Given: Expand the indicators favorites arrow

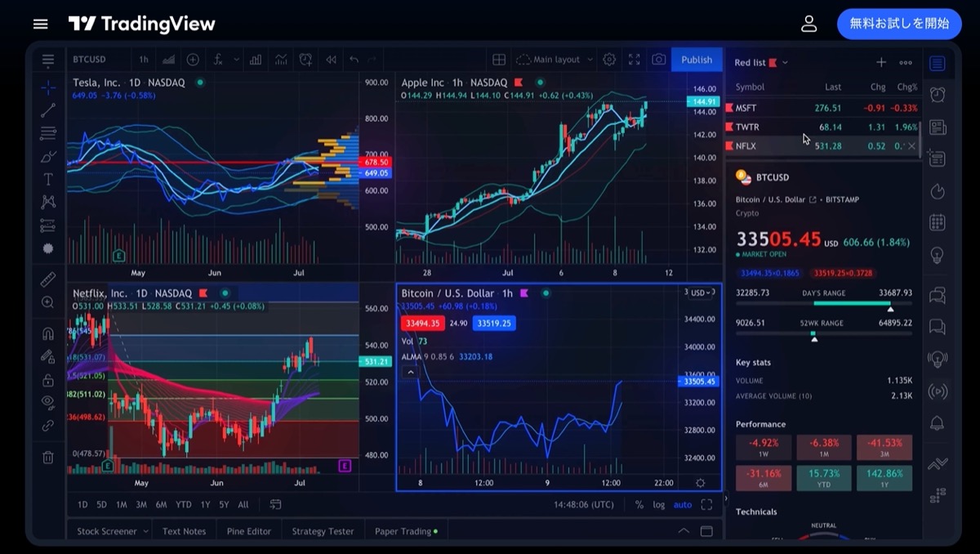Looking at the screenshot, I should (x=237, y=60).
